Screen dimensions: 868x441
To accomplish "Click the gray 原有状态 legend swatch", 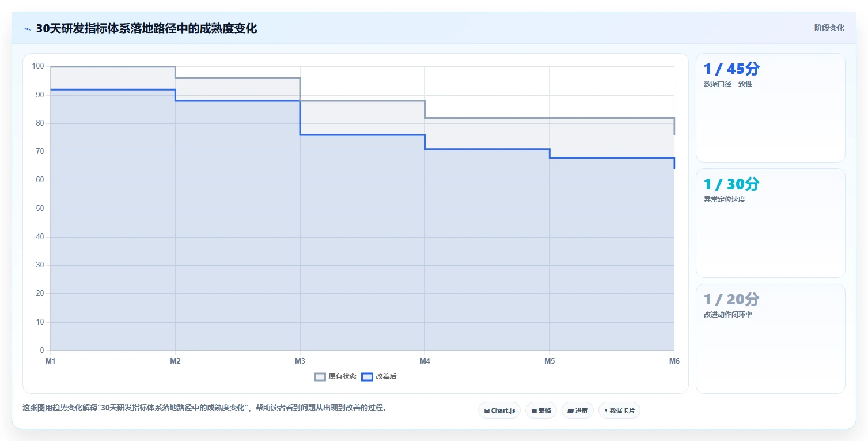I will pos(320,377).
